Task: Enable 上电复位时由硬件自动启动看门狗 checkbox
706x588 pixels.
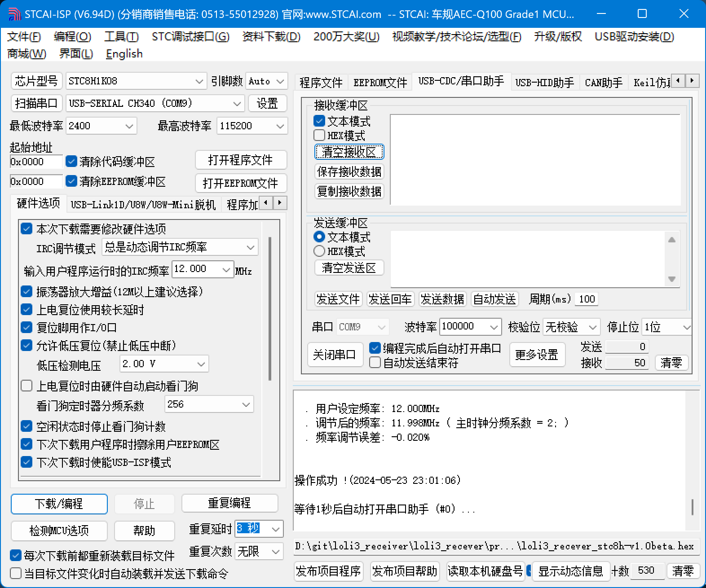Action: click(26, 386)
